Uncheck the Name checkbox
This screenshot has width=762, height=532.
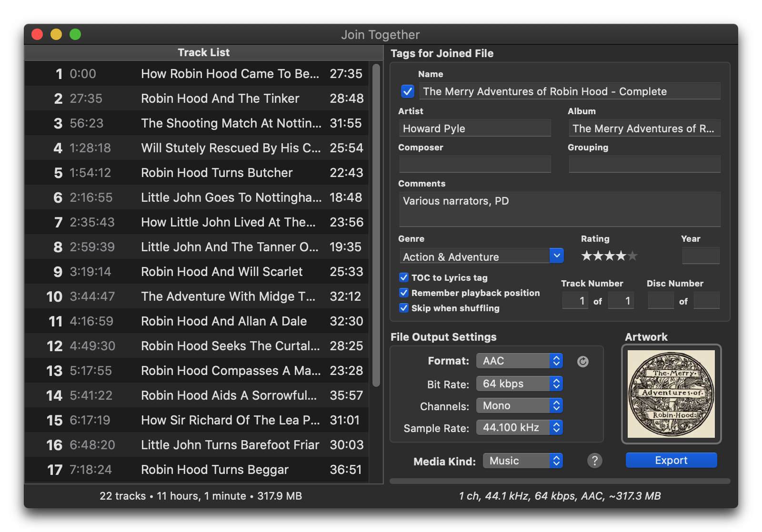pos(408,91)
